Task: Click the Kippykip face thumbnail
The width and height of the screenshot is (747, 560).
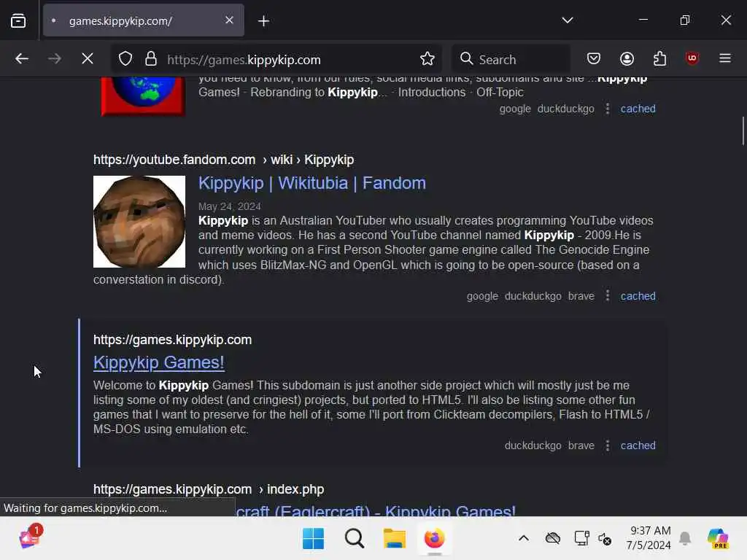Action: coord(139,222)
